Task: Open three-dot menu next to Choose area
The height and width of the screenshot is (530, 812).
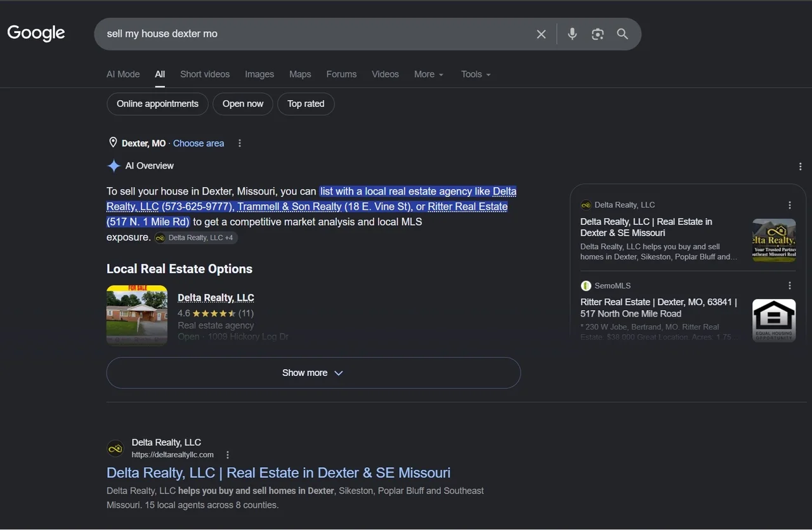Action: [x=240, y=143]
